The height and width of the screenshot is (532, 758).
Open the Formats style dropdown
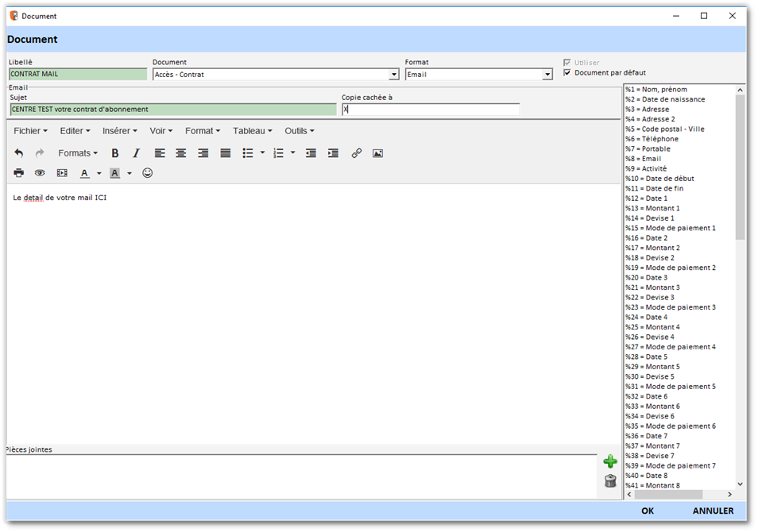click(x=78, y=153)
